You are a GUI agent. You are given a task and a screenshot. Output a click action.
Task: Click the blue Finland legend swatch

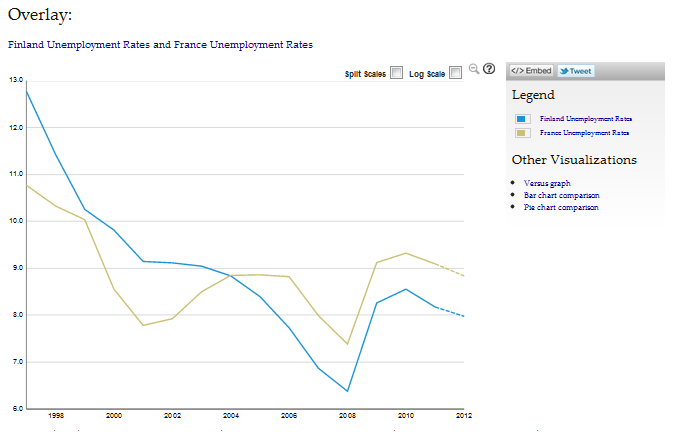(x=522, y=119)
